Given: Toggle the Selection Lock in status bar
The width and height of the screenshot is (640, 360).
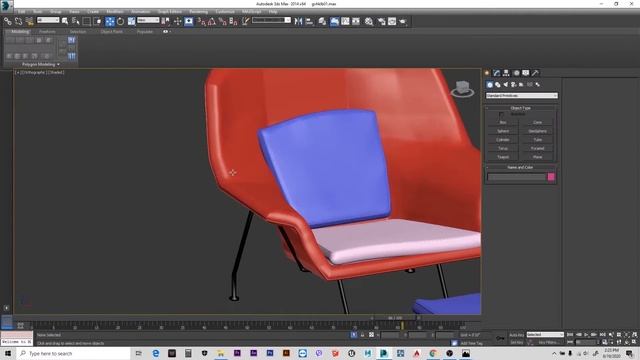Looking at the screenshot, I should pos(362,335).
